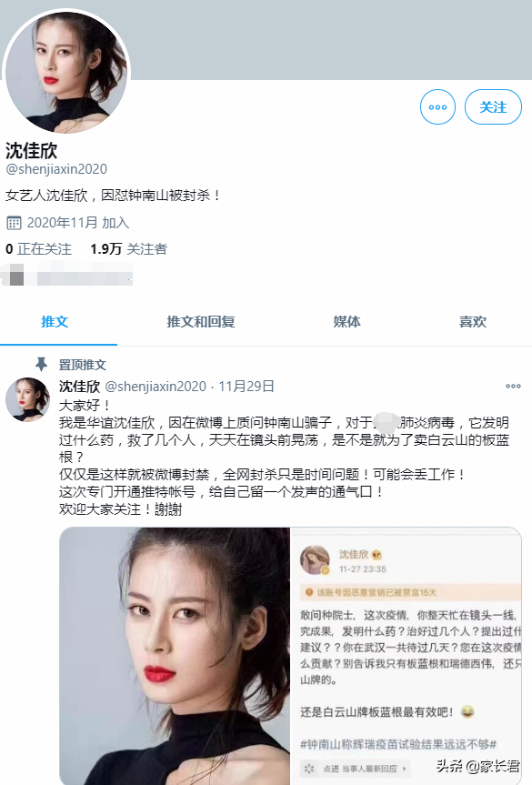Click the small avatar beside the pinned tweet

pyautogui.click(x=27, y=399)
